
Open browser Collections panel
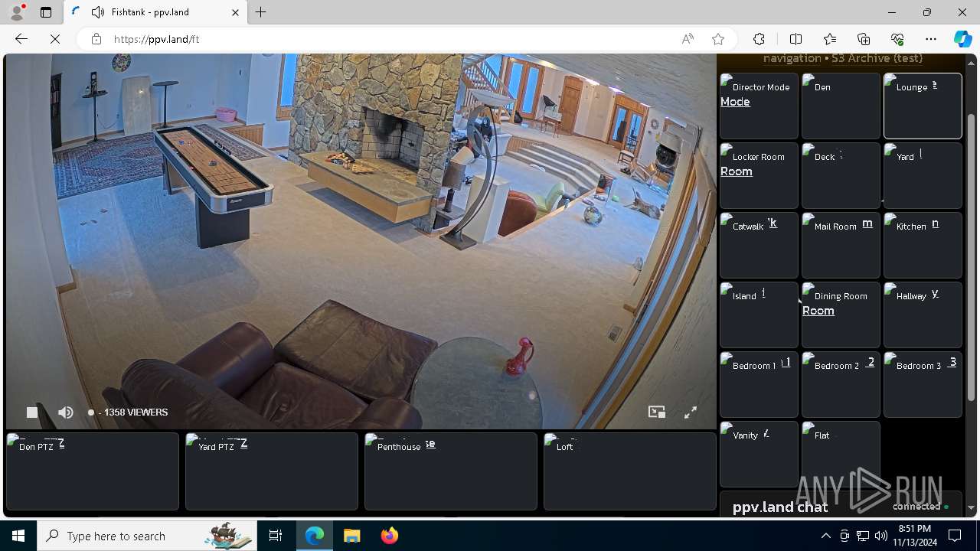(864, 39)
